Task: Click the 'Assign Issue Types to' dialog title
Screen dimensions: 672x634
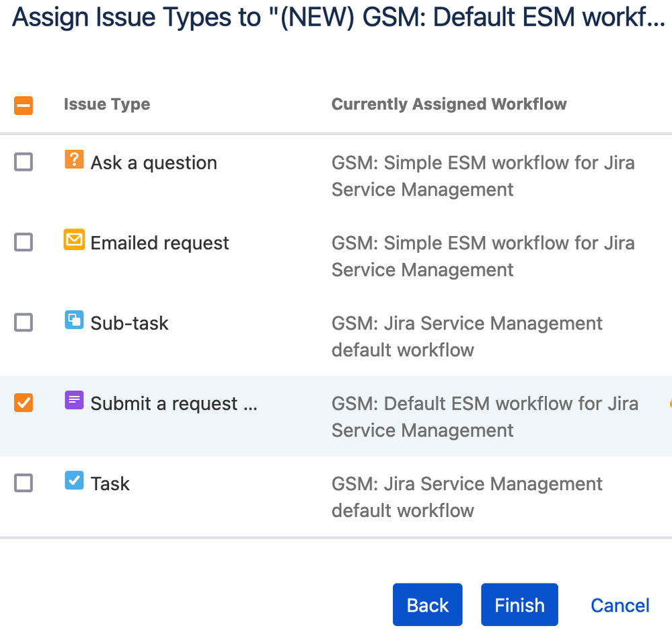Action: [338, 17]
